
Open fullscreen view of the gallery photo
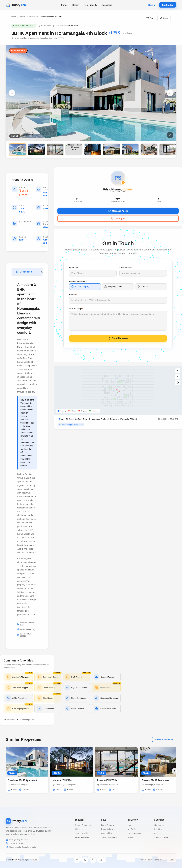tap(170, 135)
